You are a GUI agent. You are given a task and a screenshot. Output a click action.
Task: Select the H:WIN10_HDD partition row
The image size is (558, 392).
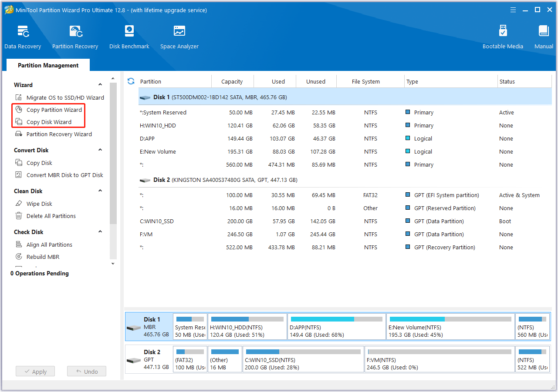click(x=345, y=125)
